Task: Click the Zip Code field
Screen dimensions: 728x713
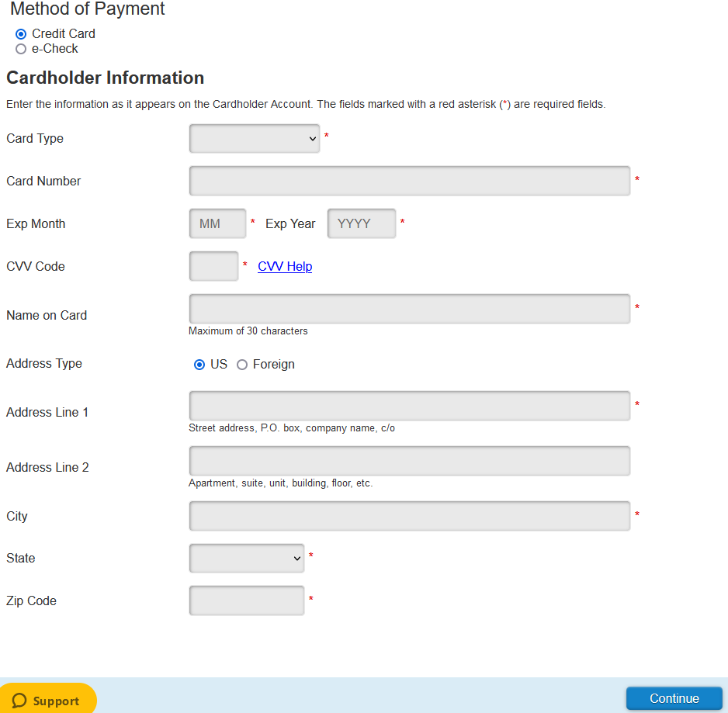Action: 247,601
